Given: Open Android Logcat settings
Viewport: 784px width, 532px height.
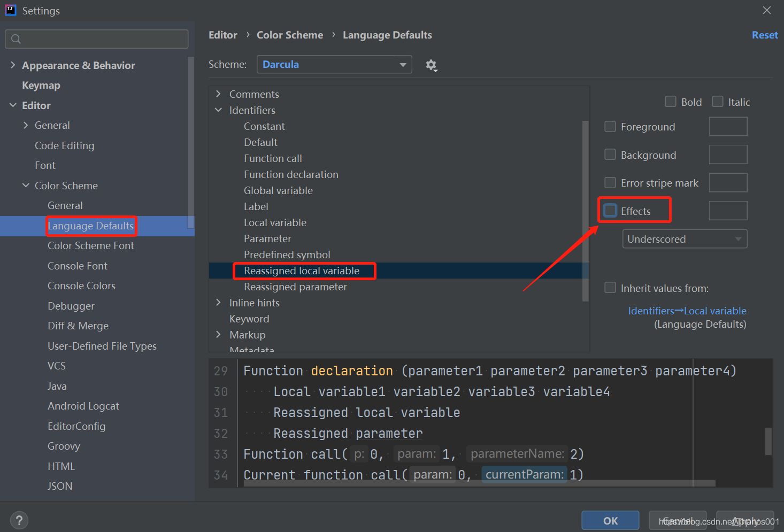Looking at the screenshot, I should pyautogui.click(x=83, y=406).
